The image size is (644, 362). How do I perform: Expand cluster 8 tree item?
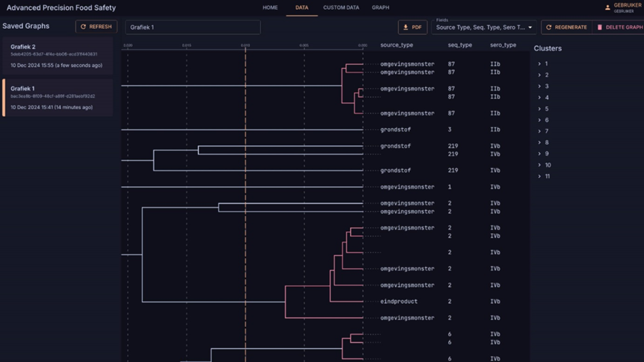pyautogui.click(x=539, y=142)
